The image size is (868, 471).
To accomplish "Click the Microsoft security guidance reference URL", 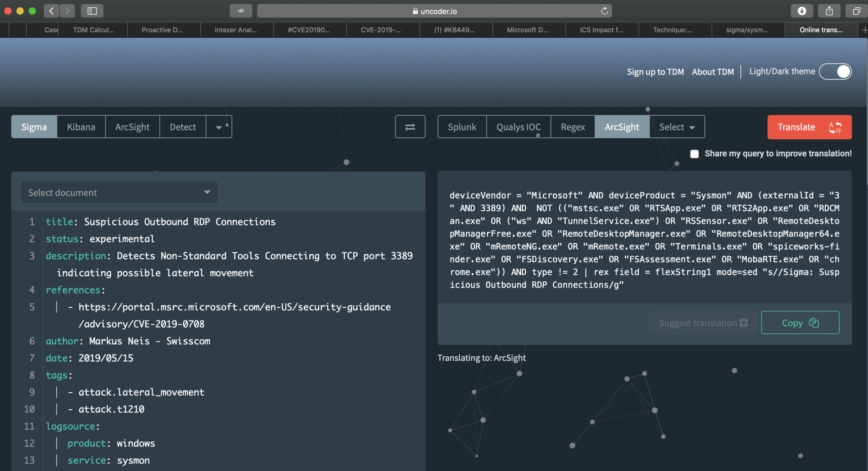I will 234,307.
